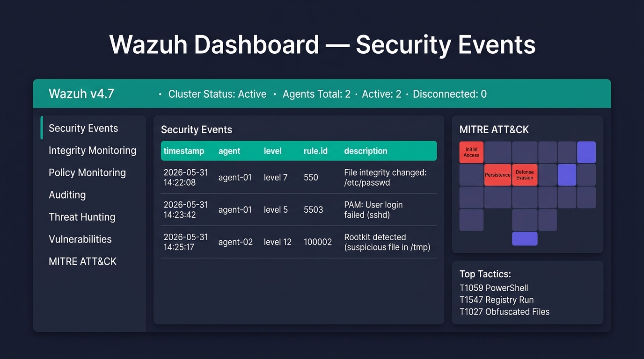Click agent-02 in the events table
The width and height of the screenshot is (644, 359).
click(x=235, y=242)
